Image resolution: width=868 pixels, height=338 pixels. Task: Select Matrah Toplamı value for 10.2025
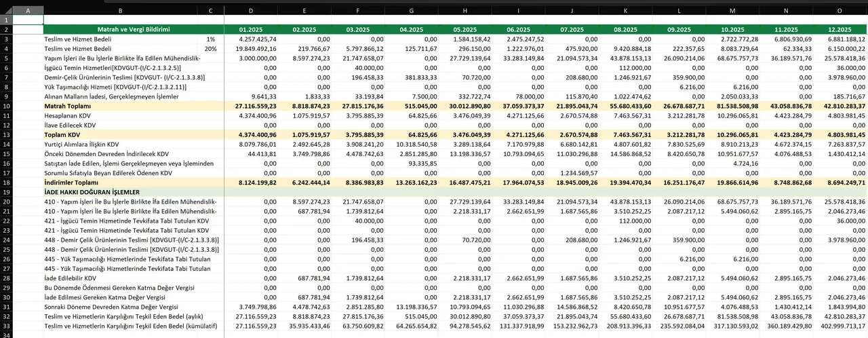732,107
